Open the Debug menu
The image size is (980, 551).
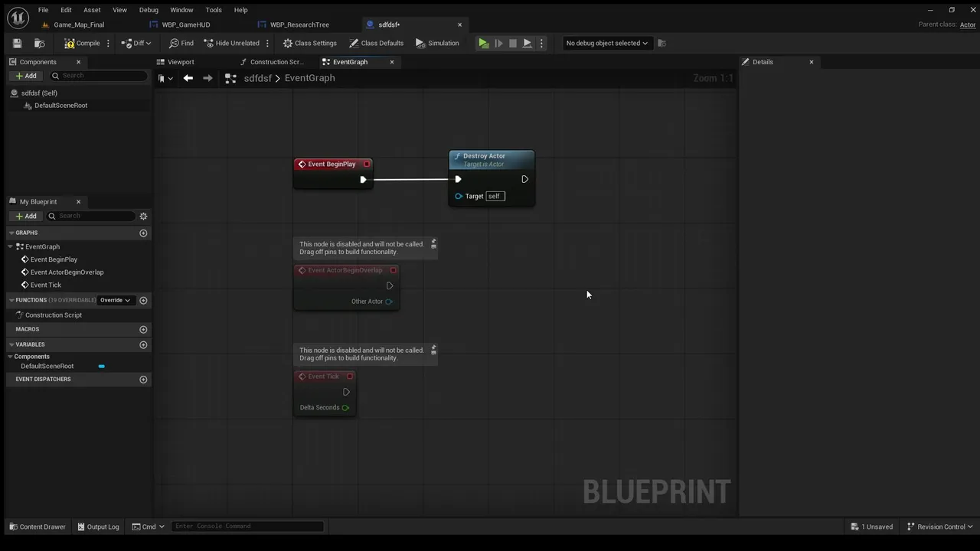[149, 10]
